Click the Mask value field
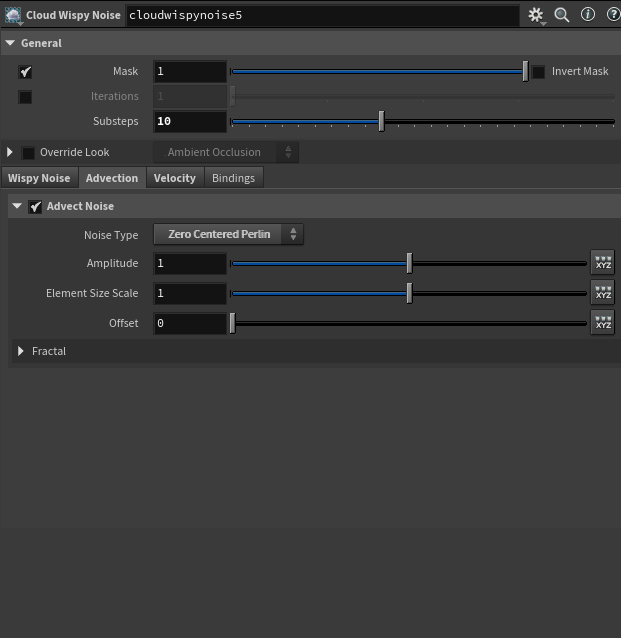Viewport: 621px width, 638px height. [x=190, y=72]
